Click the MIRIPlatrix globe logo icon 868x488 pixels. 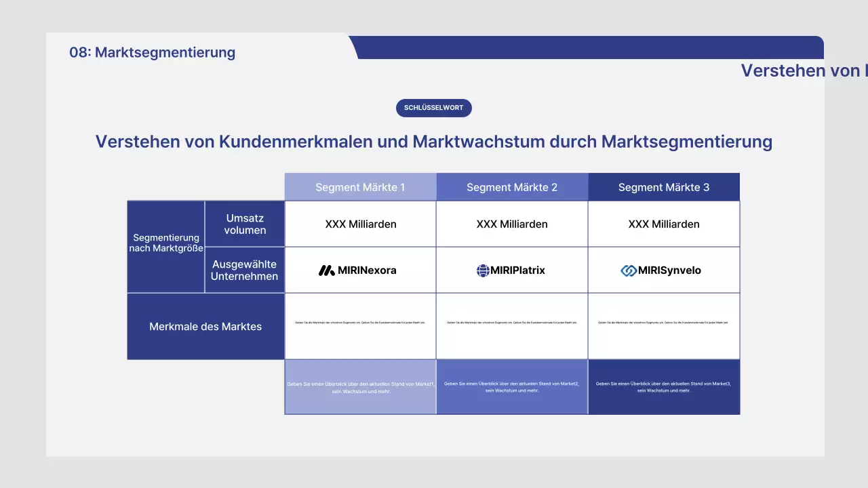pyautogui.click(x=481, y=270)
